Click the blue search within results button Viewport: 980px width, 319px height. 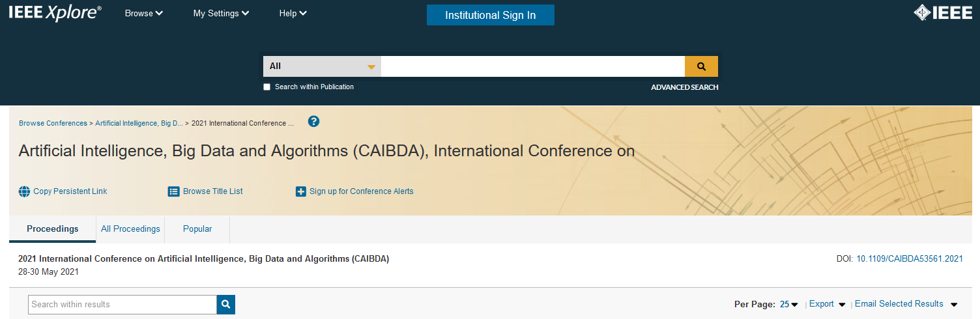pyautogui.click(x=226, y=305)
